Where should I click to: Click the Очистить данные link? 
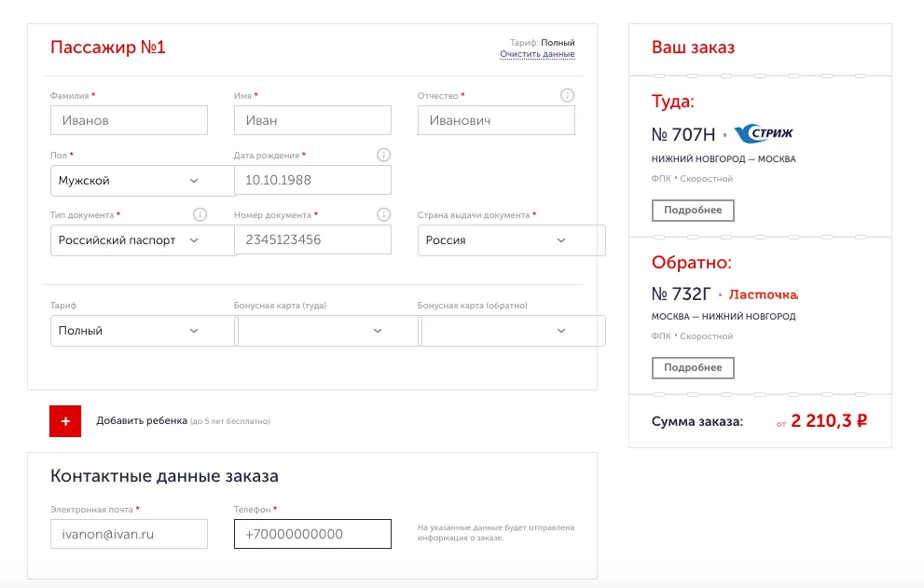[537, 54]
